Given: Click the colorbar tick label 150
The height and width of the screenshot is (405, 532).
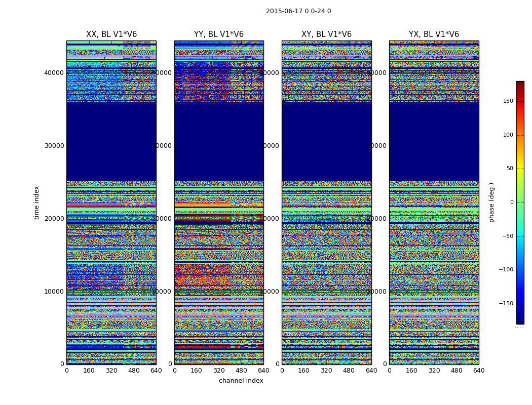Looking at the screenshot, I should (x=508, y=101).
